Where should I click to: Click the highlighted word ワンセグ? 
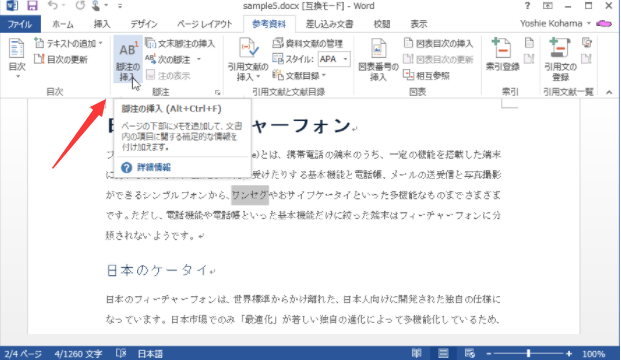point(250,195)
